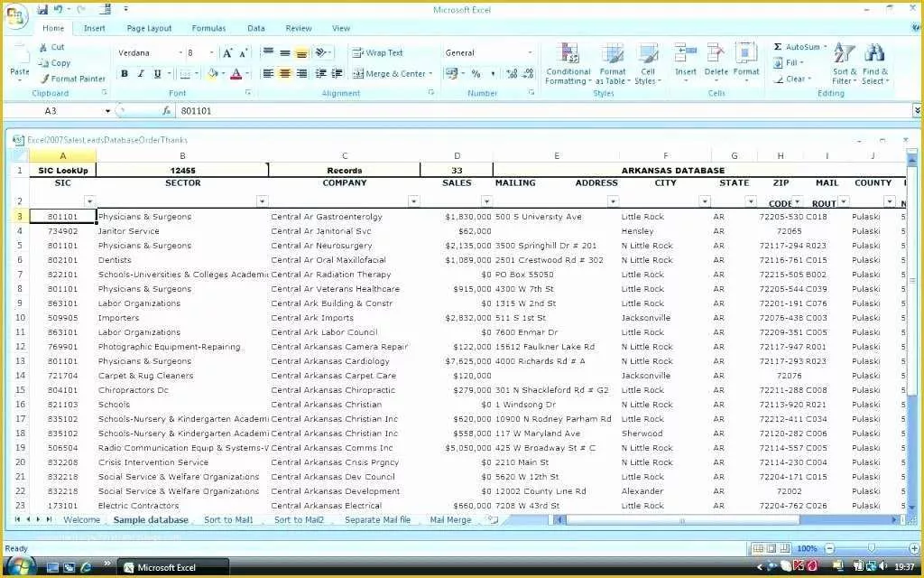
Task: Open the CITY column filter dropdown
Action: pos(705,201)
